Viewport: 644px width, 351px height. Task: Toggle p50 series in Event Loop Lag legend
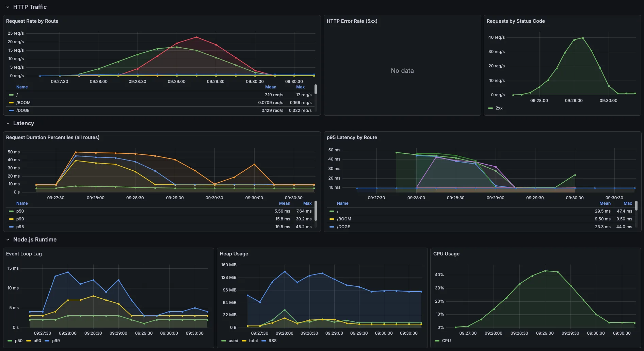pos(19,341)
